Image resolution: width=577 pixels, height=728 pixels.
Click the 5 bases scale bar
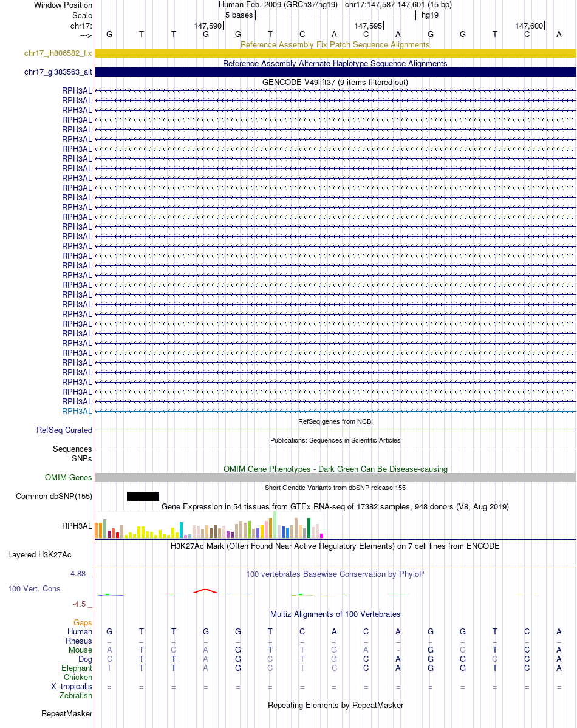point(335,15)
